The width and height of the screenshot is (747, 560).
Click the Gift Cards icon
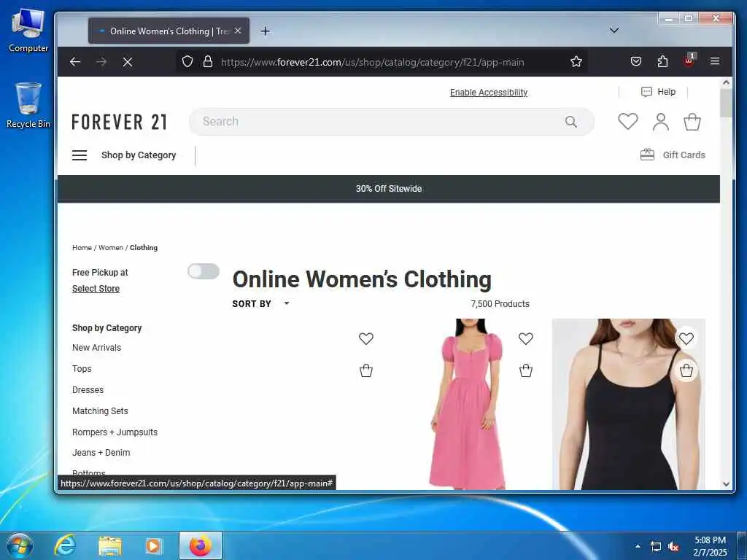pos(647,155)
